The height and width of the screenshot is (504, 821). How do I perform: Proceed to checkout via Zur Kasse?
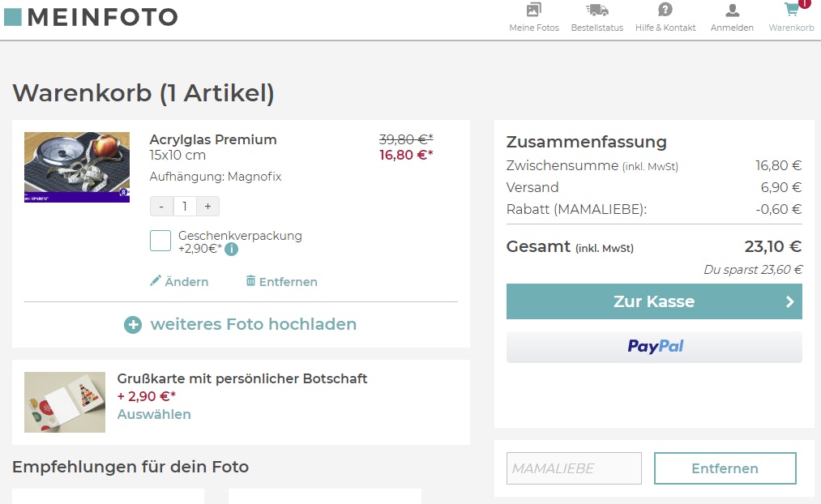tap(653, 301)
